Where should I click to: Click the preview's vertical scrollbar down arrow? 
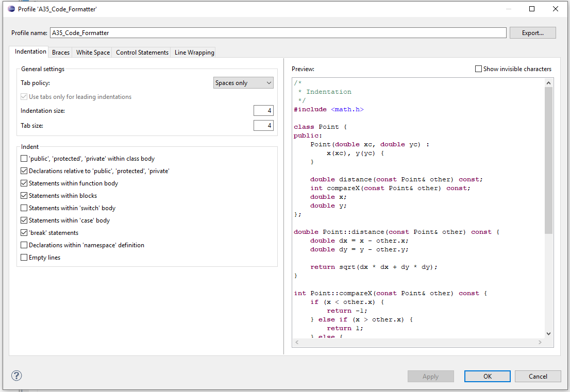[548, 333]
